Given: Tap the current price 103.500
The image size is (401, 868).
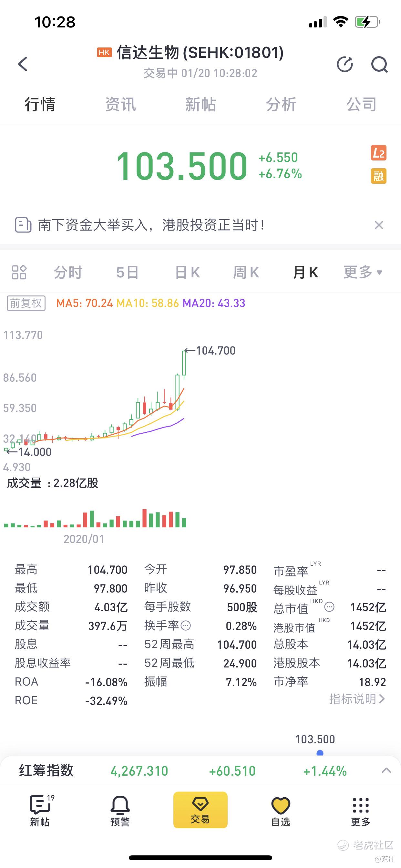Looking at the screenshot, I should coord(182,166).
